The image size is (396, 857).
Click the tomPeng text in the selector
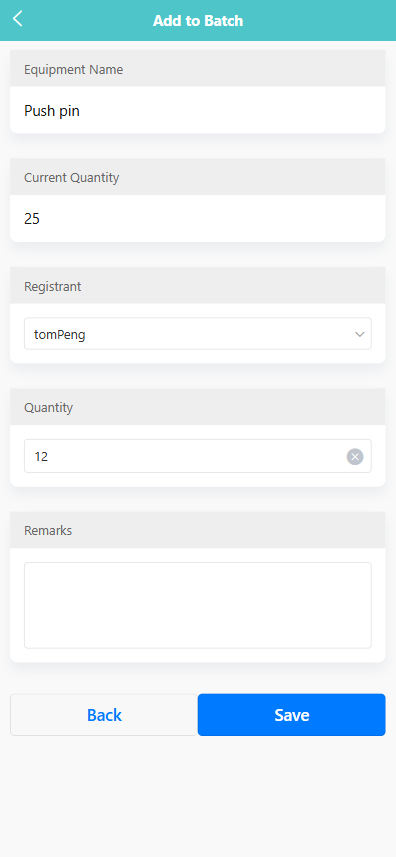coord(60,334)
